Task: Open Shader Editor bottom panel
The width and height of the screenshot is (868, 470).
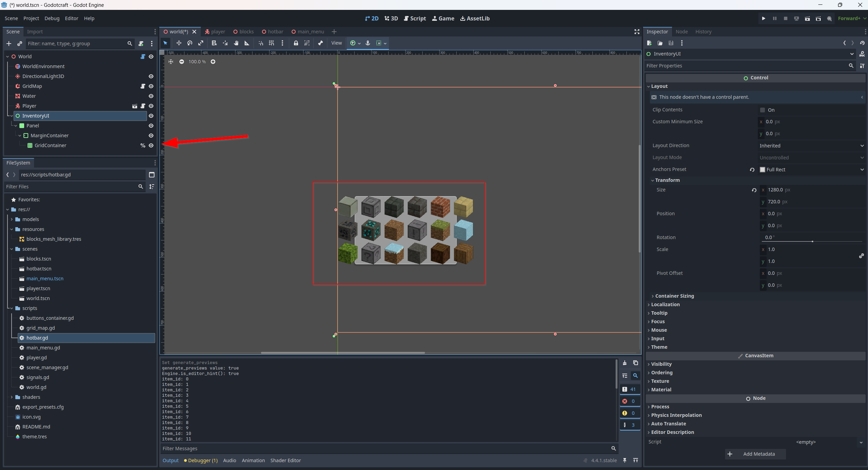Action: click(285, 460)
